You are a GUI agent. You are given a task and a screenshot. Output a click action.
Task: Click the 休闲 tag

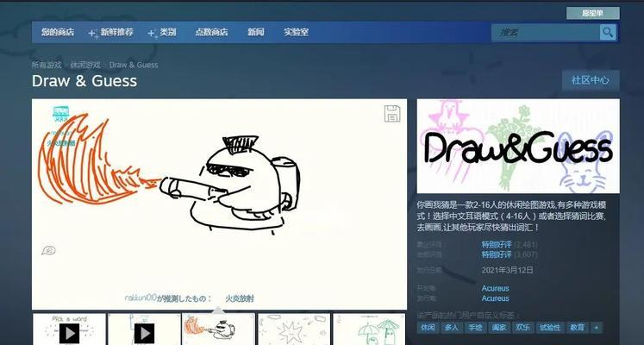pos(428,328)
